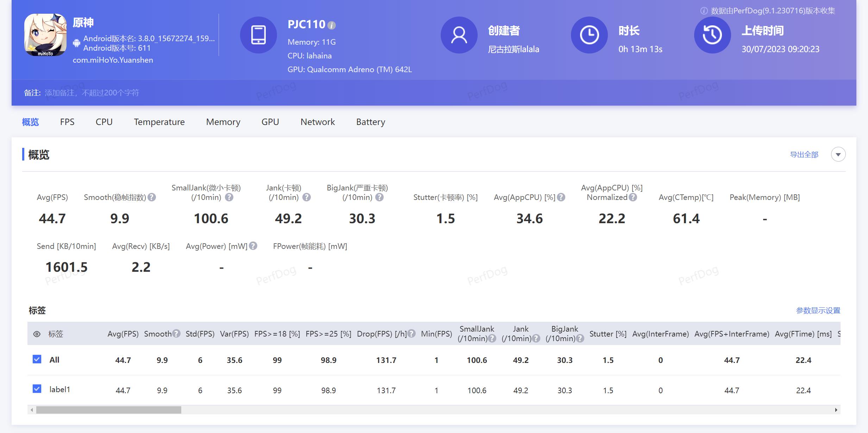Select the Memory tab

point(223,122)
